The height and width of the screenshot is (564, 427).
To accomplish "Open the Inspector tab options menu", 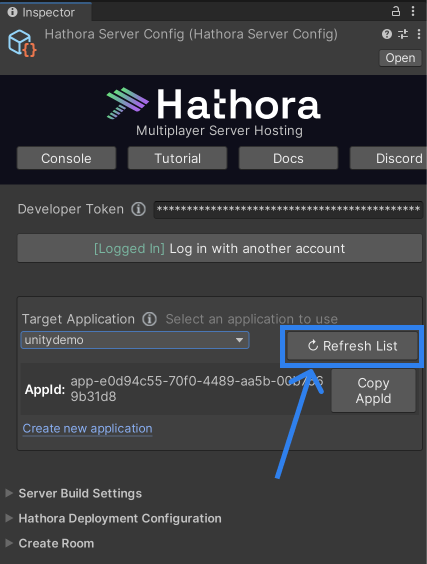I will [413, 12].
